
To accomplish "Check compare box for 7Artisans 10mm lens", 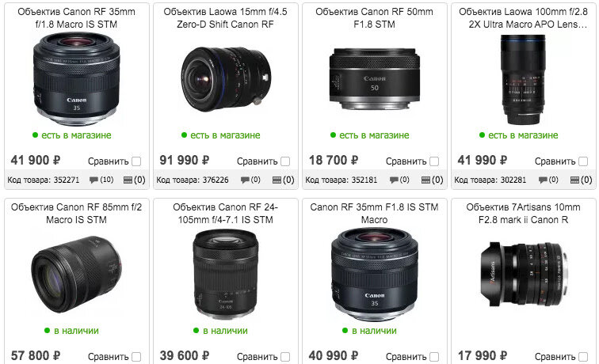I will [x=583, y=357].
